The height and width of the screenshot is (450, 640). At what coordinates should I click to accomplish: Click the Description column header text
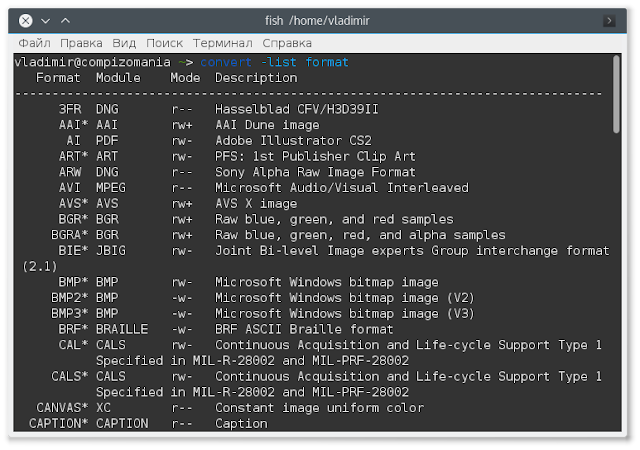(x=256, y=78)
